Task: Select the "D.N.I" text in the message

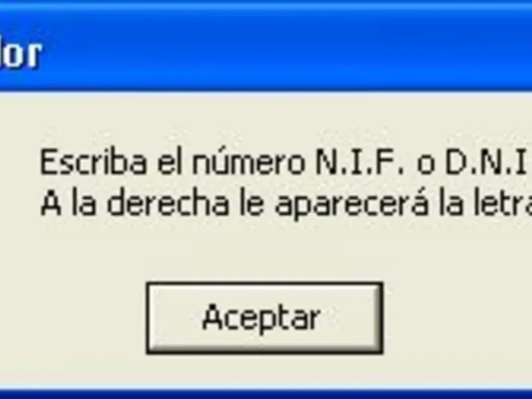Action: click(485, 162)
